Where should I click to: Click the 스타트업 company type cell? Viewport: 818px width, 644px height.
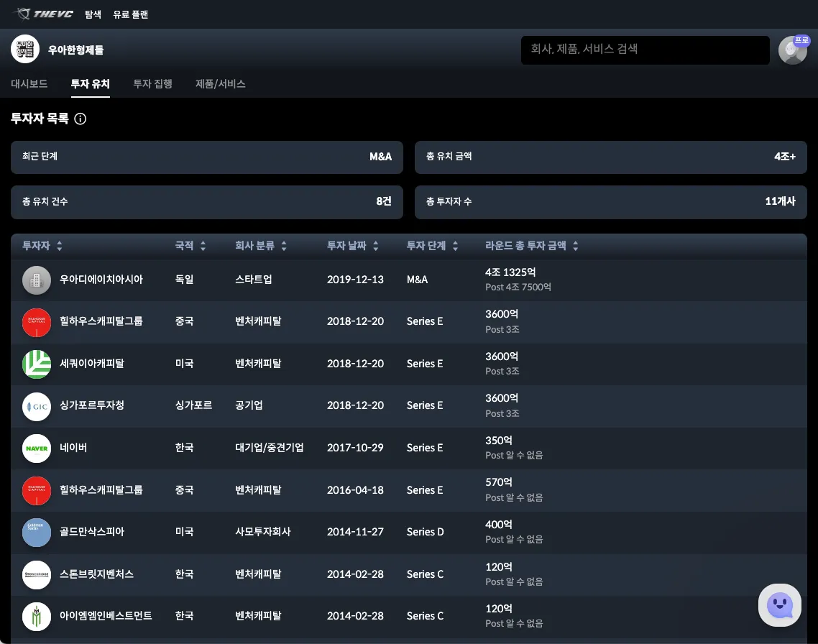tap(254, 279)
